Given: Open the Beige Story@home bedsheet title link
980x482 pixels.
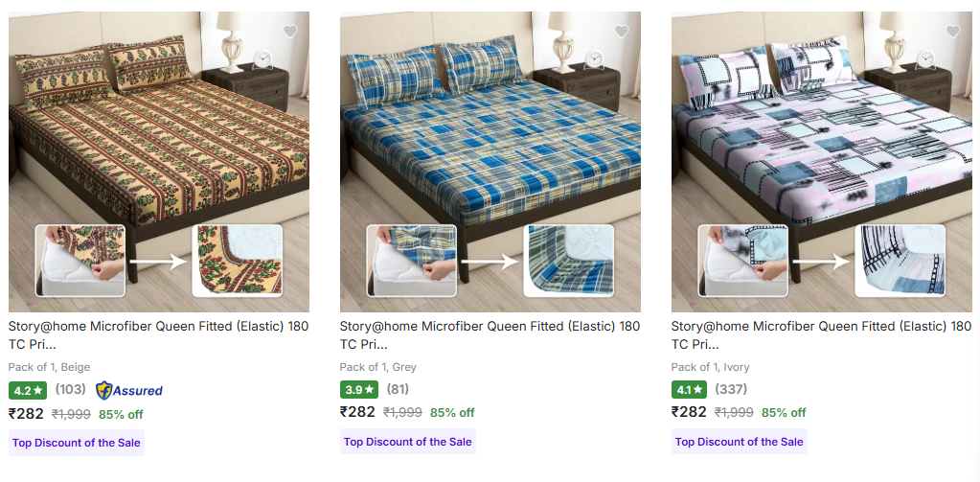Looking at the screenshot, I should tap(158, 335).
